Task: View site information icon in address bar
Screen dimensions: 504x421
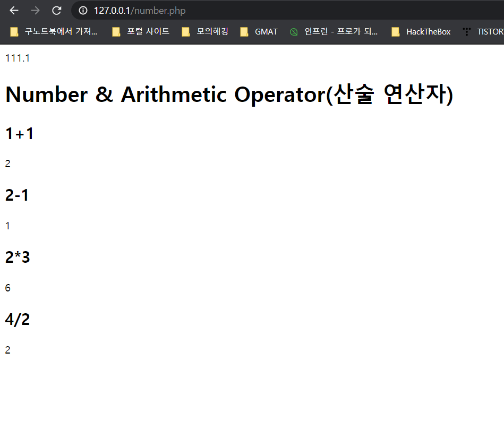Action: [83, 11]
